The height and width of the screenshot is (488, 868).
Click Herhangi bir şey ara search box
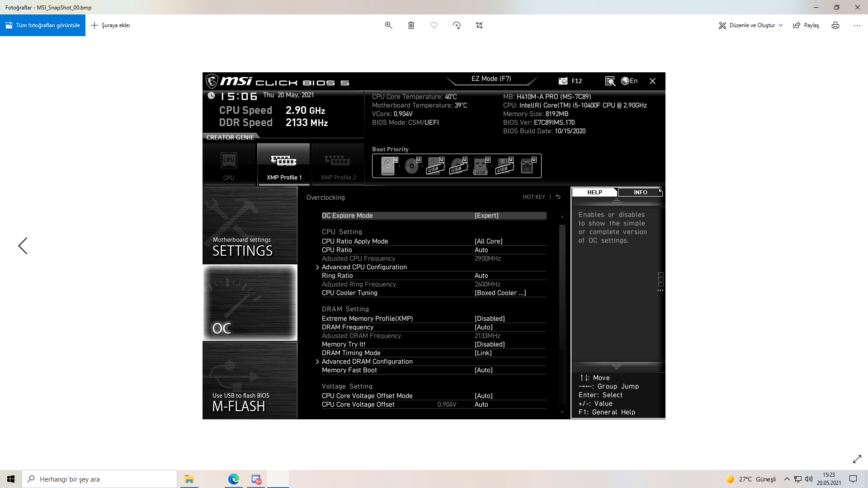(99, 479)
